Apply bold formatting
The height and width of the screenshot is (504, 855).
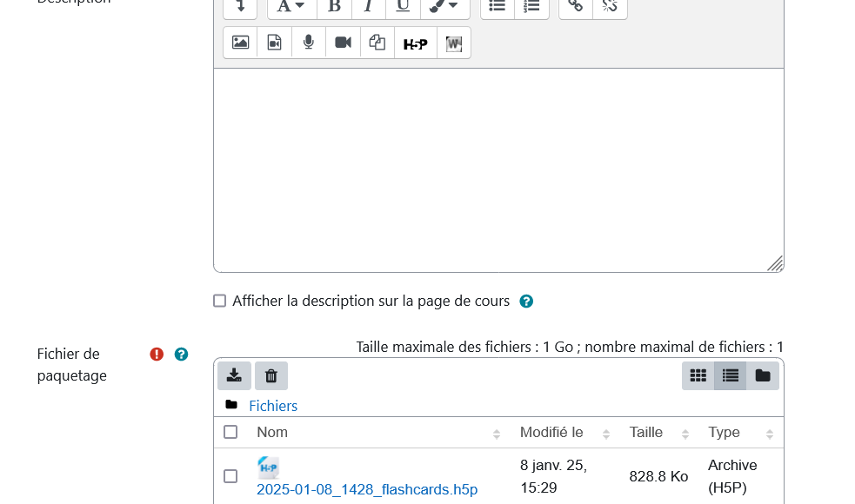click(334, 7)
